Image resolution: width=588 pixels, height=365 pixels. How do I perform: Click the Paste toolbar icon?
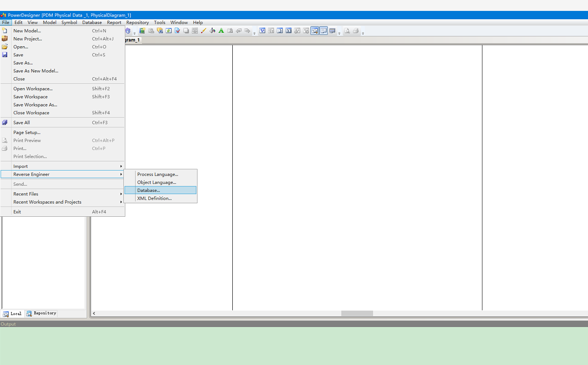pos(150,31)
